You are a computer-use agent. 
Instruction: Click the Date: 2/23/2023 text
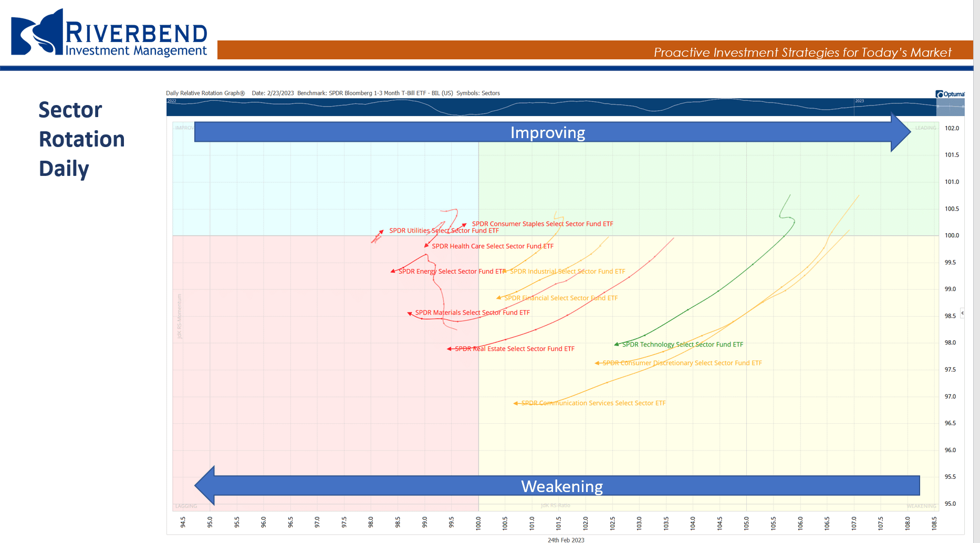pyautogui.click(x=273, y=93)
